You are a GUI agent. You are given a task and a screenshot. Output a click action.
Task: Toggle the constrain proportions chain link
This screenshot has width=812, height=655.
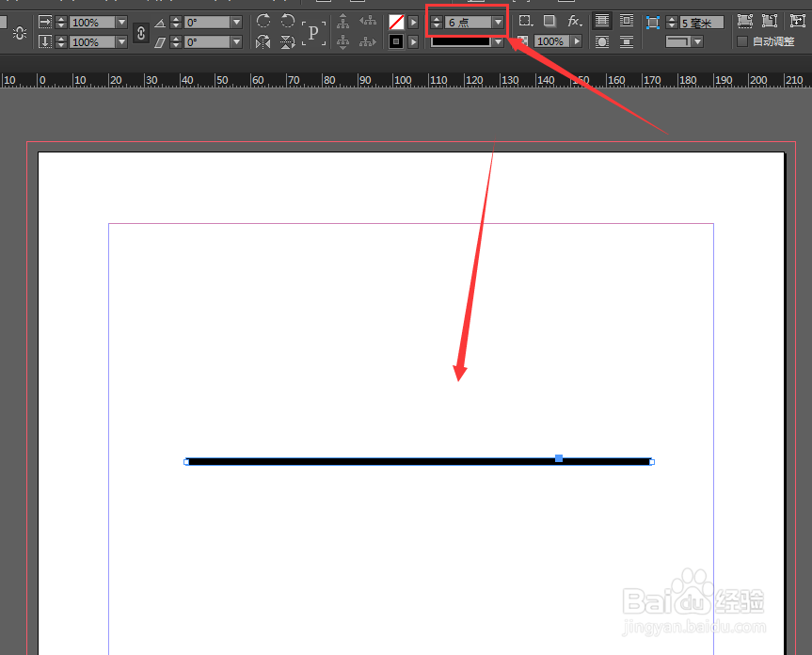[141, 33]
